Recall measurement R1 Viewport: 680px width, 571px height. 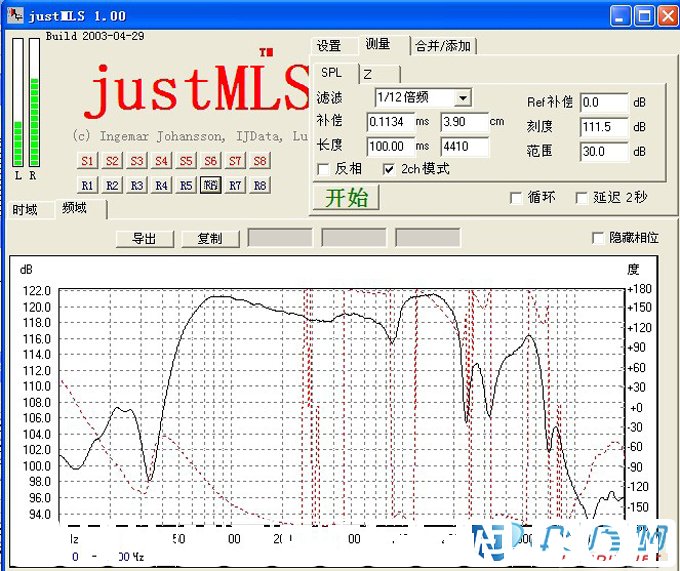(87, 186)
